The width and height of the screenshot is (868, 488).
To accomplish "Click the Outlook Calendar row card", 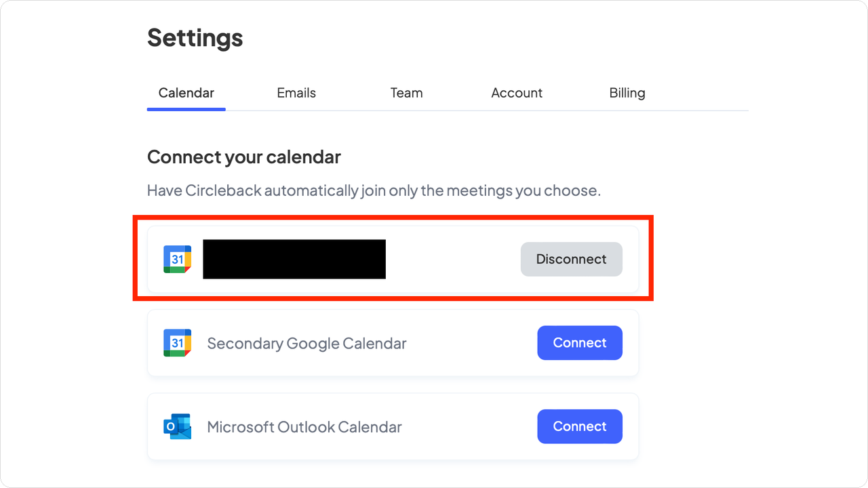I will point(393,426).
